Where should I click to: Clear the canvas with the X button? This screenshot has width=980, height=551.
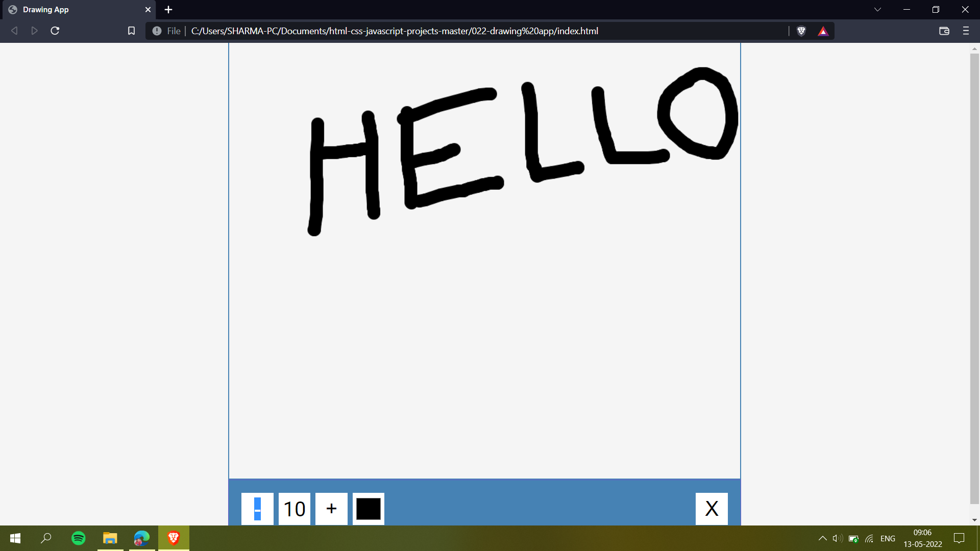point(712,509)
